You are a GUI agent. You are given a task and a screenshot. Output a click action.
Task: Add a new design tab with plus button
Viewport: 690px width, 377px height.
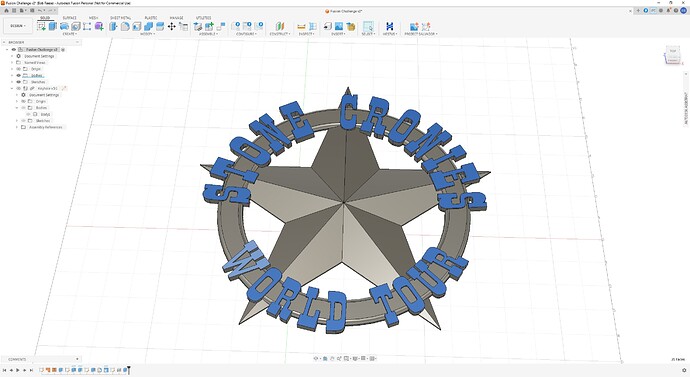[638, 11]
